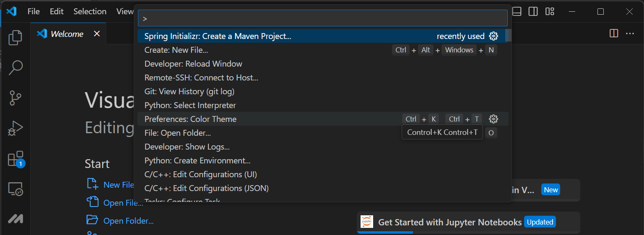Open the Explorer view in activity bar
Screen dimensions: 644x235
pos(15,38)
